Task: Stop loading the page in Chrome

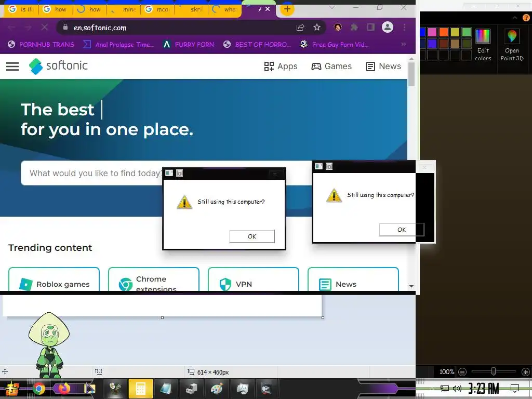Action: coord(45,27)
